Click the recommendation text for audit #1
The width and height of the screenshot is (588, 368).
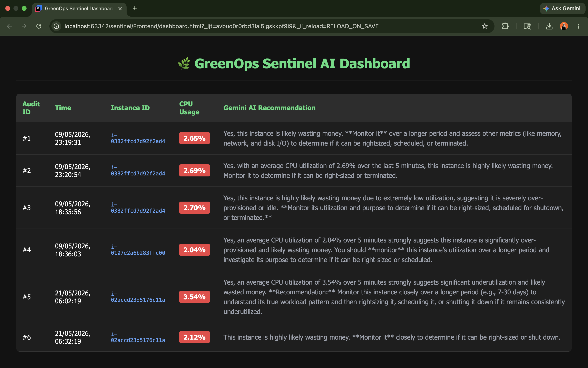pos(393,138)
